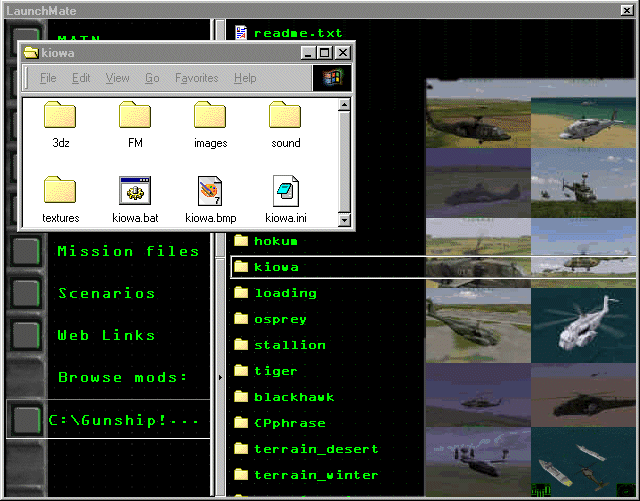Click the tiger folder icon
Screen dimensions: 640x501
click(241, 371)
